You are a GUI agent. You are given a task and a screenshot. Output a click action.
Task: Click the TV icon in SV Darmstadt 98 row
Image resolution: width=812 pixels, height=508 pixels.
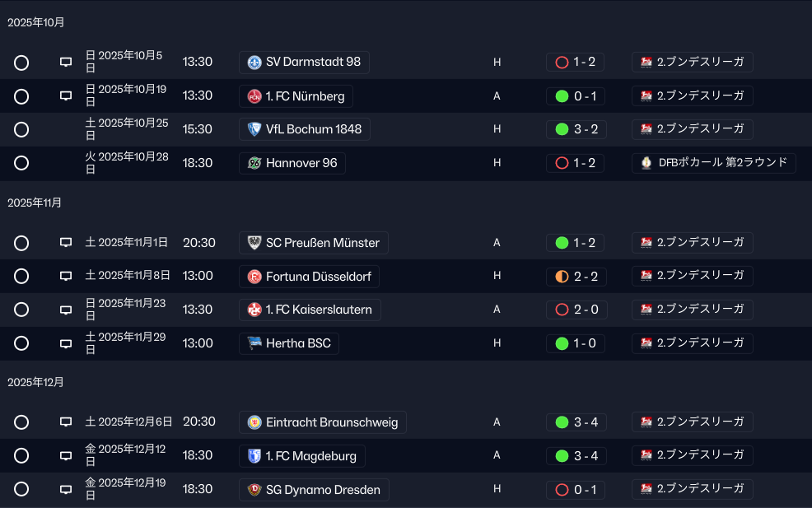pyautogui.click(x=66, y=62)
